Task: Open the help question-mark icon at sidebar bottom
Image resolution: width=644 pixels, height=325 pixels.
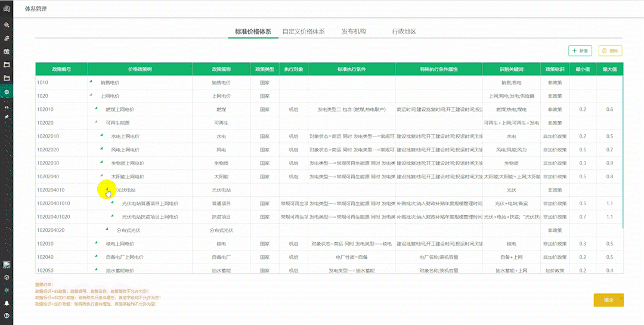Action: pyautogui.click(x=7, y=315)
